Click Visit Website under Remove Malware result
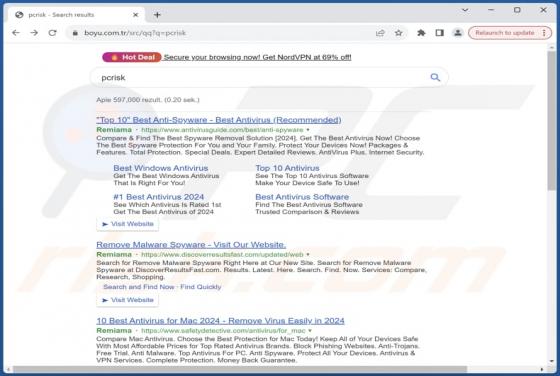This screenshot has width=560, height=376. 128,300
